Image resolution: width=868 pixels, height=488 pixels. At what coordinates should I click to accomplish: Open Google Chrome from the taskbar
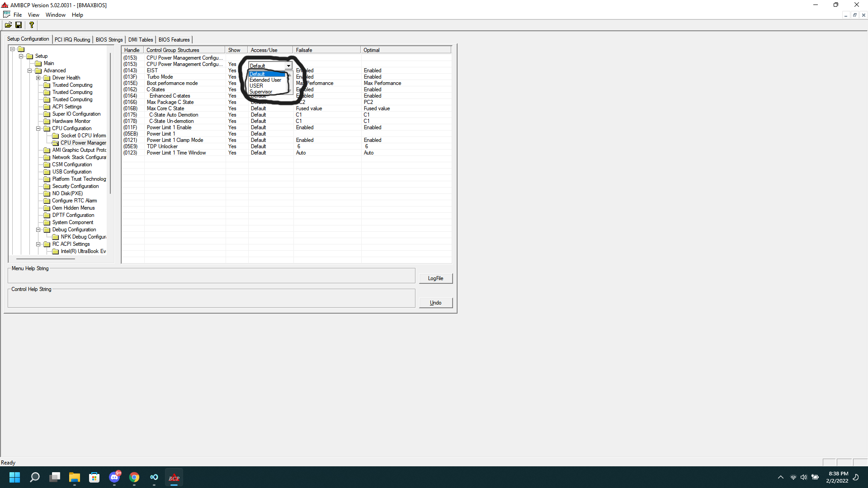coord(134,477)
